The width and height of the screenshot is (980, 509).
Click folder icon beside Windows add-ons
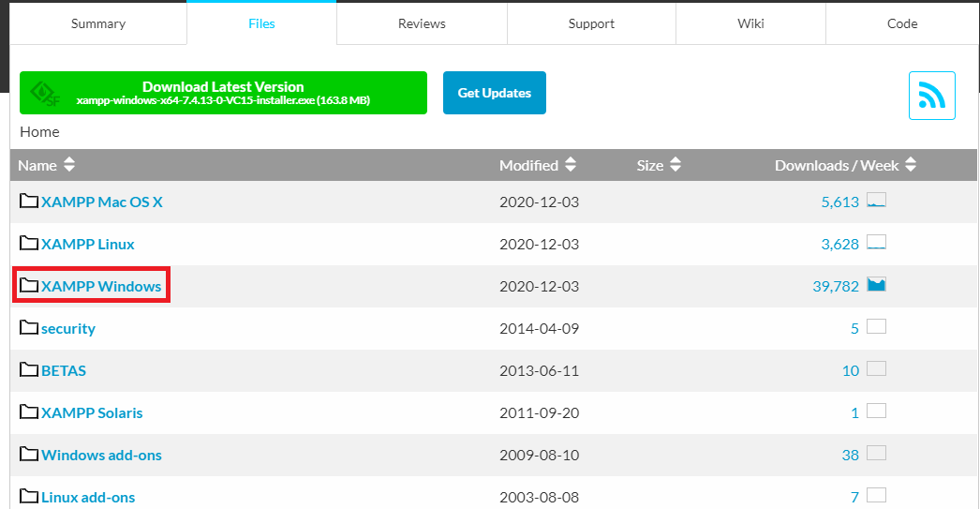click(29, 454)
